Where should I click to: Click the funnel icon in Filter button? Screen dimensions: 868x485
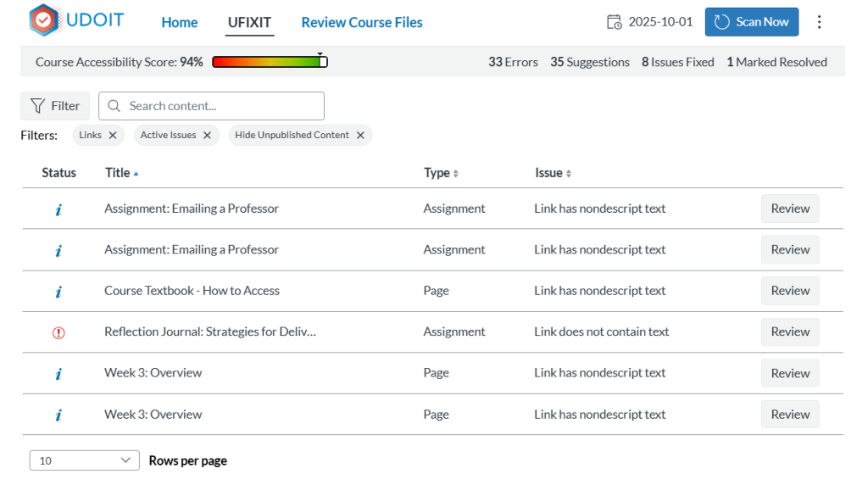pos(37,106)
